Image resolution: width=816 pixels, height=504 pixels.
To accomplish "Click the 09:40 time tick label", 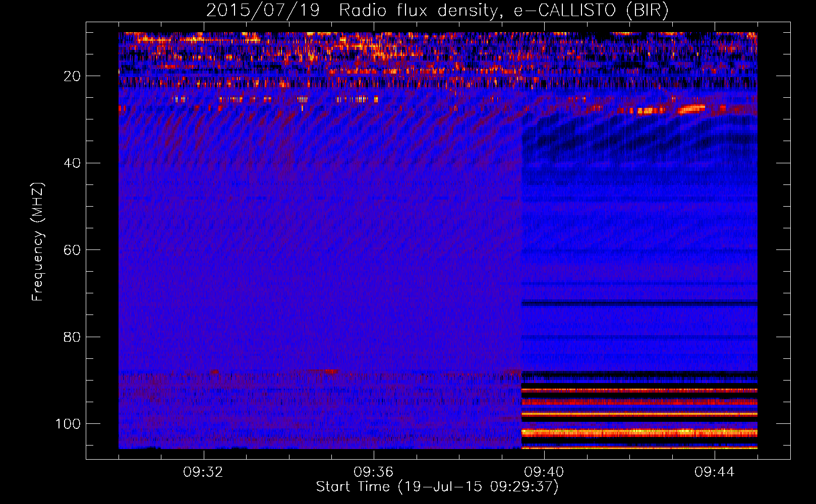I will (544, 472).
